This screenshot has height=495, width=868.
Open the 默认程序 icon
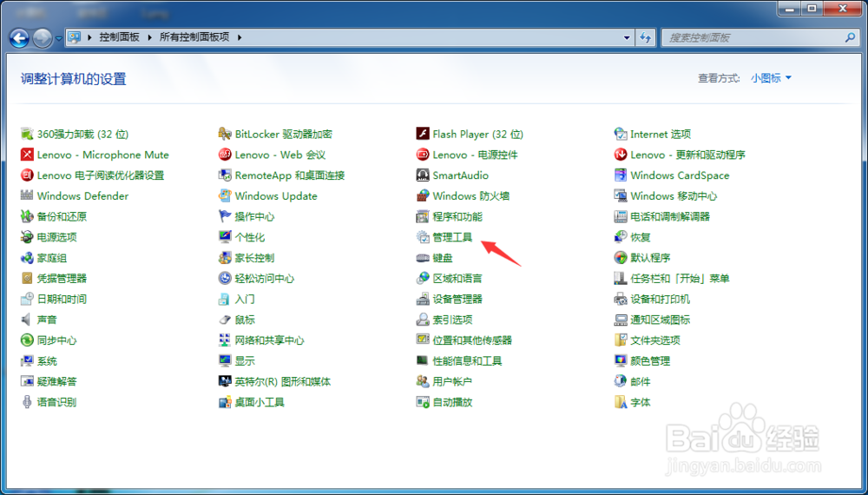pos(621,258)
